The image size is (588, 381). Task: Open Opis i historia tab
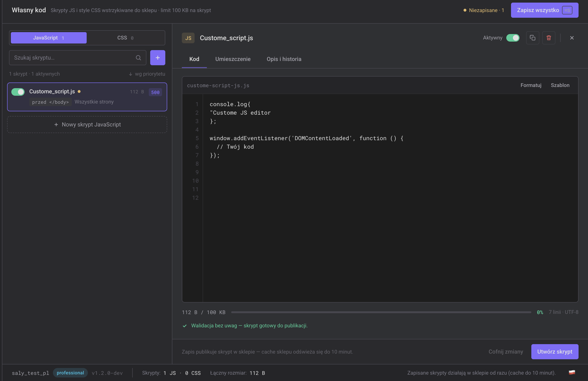coord(284,59)
